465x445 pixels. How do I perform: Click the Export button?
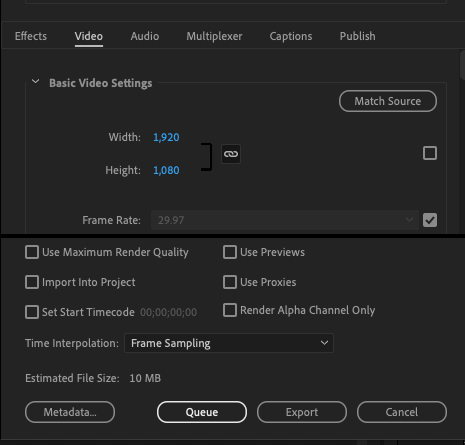pos(302,412)
